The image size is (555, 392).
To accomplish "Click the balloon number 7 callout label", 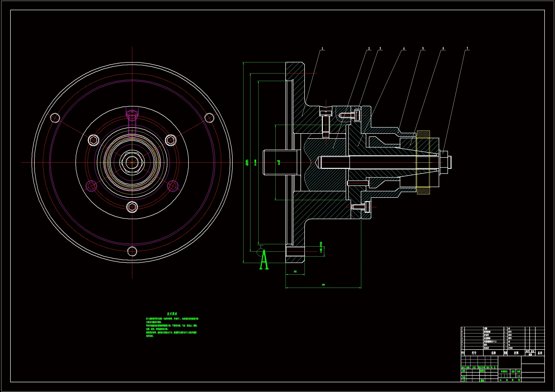I will [467, 49].
